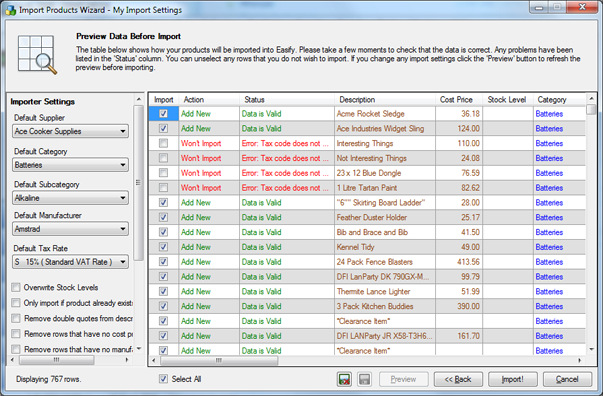Click tax code error for Interesting Things

click(285, 143)
